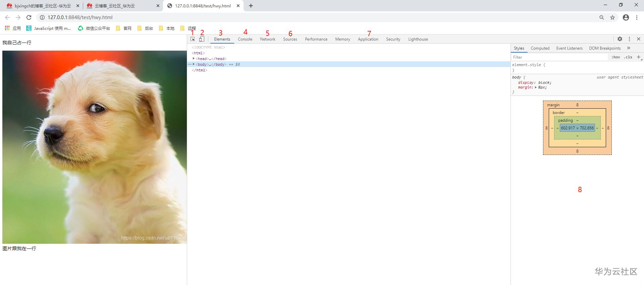Viewport: 644px width, 285px height.
Task: Bookmark this page with the star icon
Action: pyautogui.click(x=612, y=17)
